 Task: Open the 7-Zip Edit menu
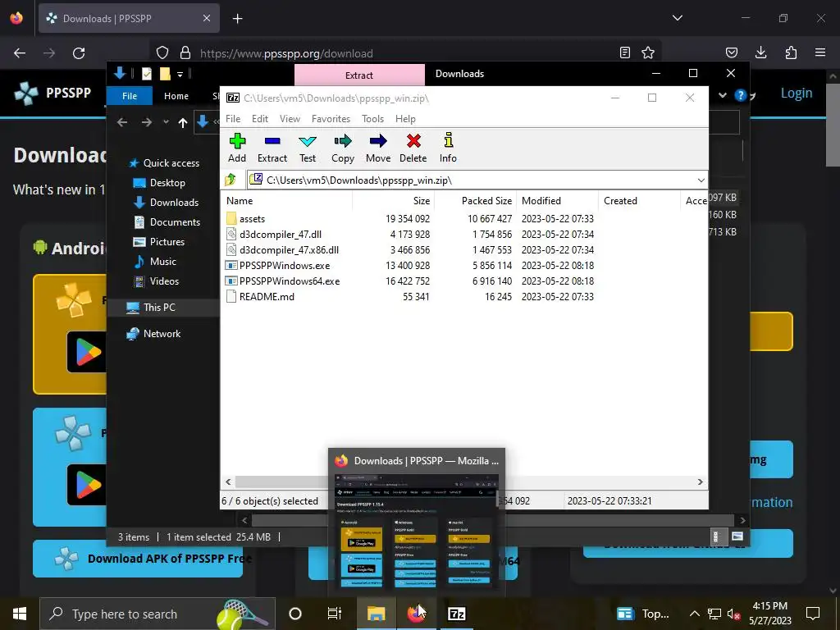tap(260, 119)
